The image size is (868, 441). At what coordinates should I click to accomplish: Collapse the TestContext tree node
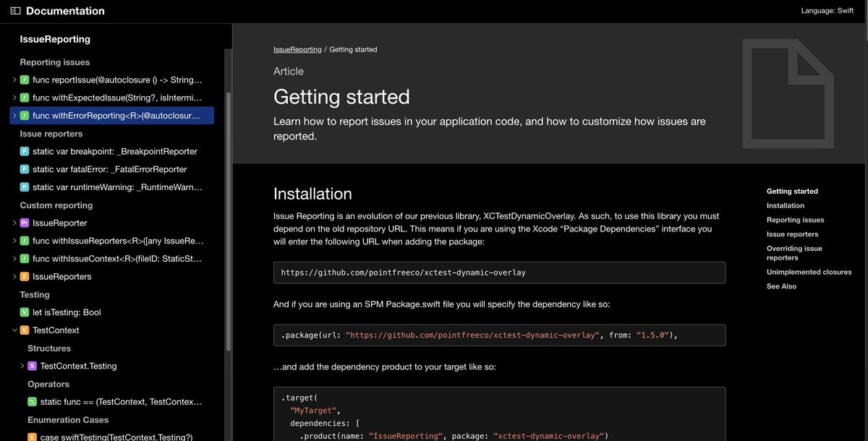coord(14,330)
